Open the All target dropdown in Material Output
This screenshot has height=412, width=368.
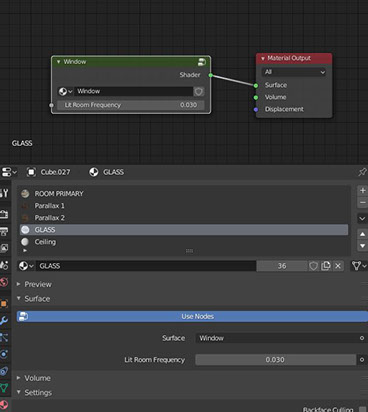click(x=294, y=72)
